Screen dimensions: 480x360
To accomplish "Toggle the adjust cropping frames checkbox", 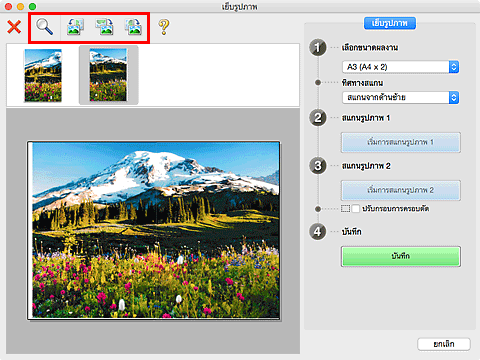I will [x=356, y=209].
